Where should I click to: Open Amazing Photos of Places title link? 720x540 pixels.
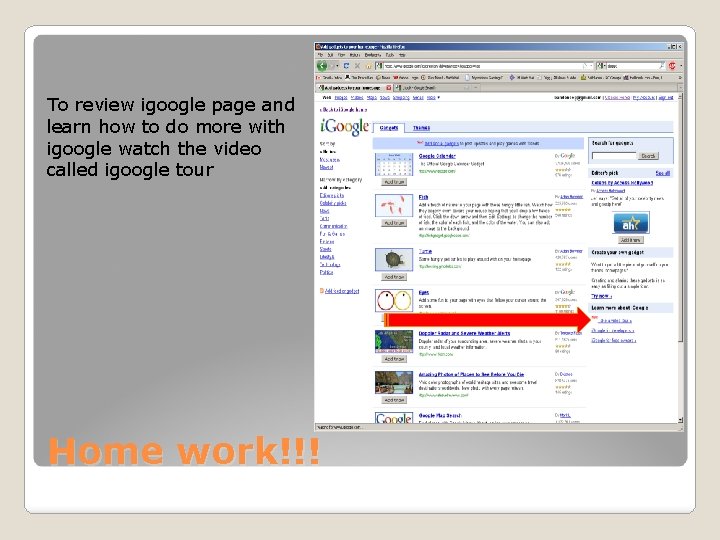coord(471,375)
